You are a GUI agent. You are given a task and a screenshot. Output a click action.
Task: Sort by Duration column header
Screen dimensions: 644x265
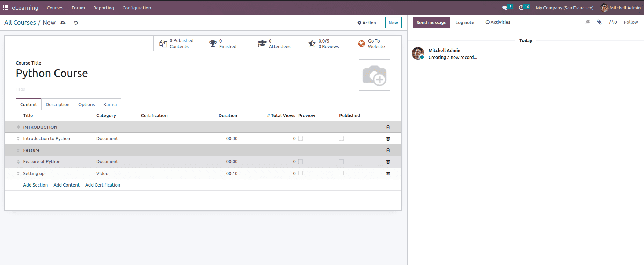tap(228, 116)
